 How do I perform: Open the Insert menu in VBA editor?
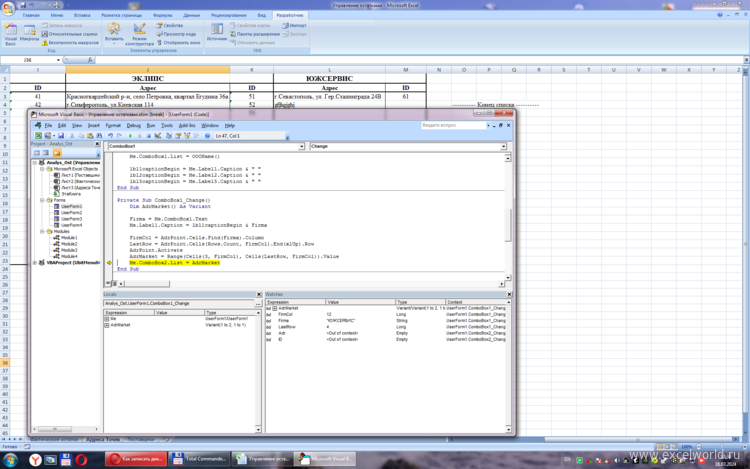93,125
